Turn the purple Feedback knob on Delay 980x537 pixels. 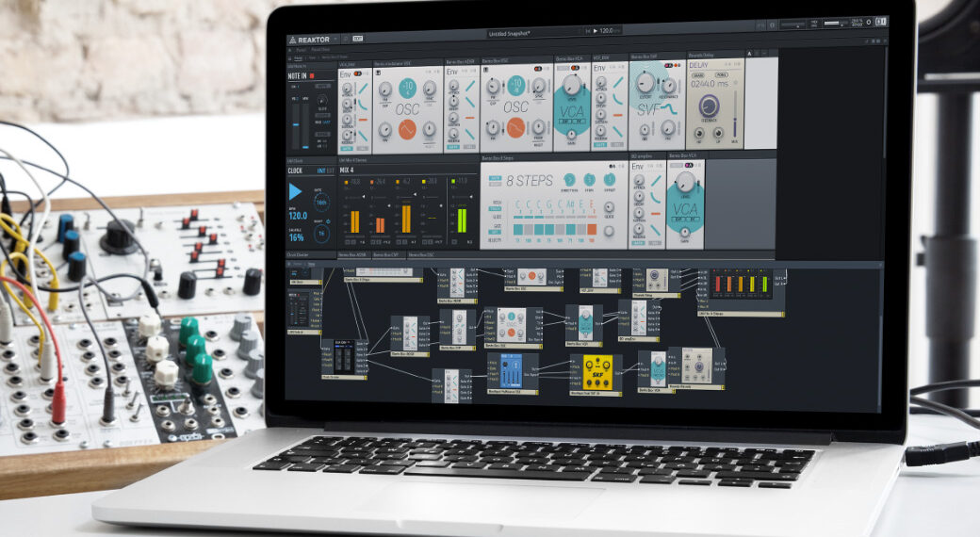click(x=709, y=106)
